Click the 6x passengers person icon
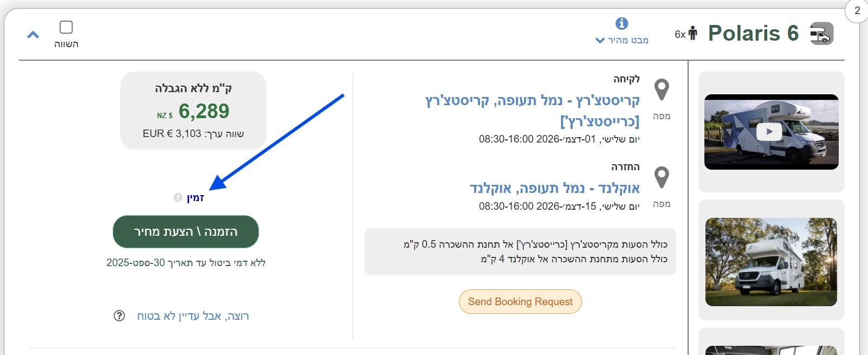The image size is (868, 355). 692,34
